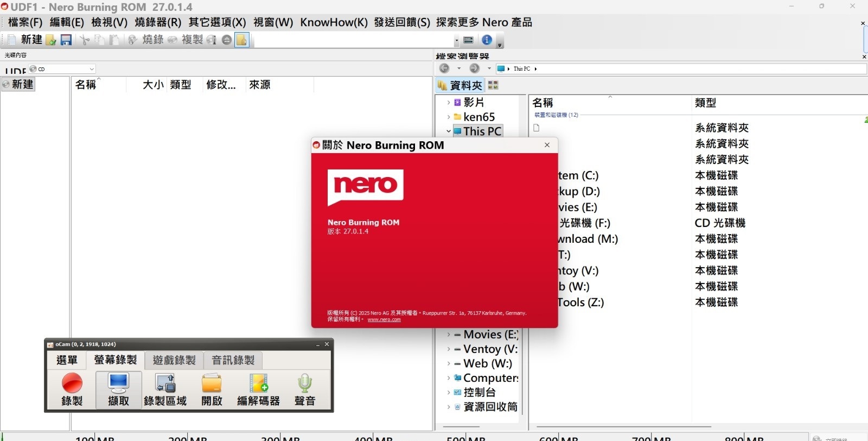This screenshot has height=441, width=868.
Task: Expand the ken65 folder tree node
Action: (x=449, y=117)
